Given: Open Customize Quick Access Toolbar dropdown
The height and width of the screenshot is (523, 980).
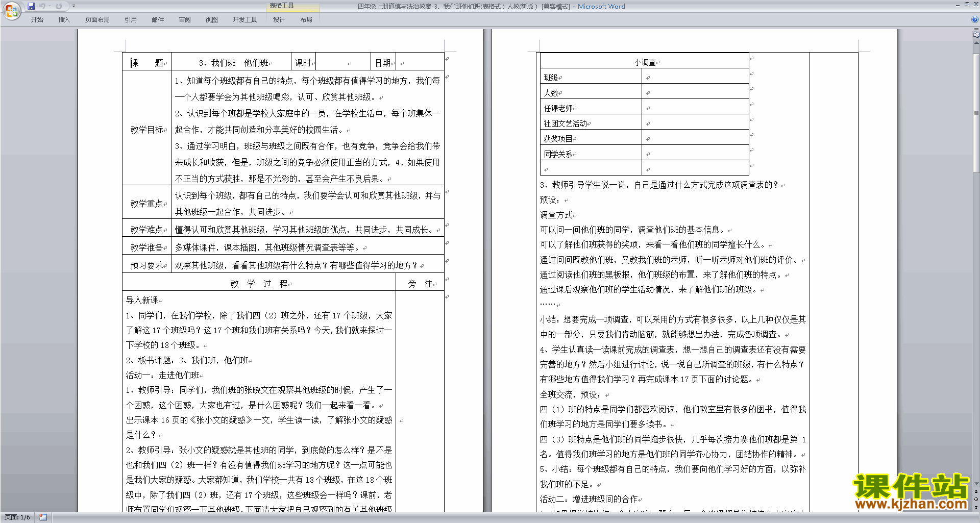Looking at the screenshot, I should point(73,6).
